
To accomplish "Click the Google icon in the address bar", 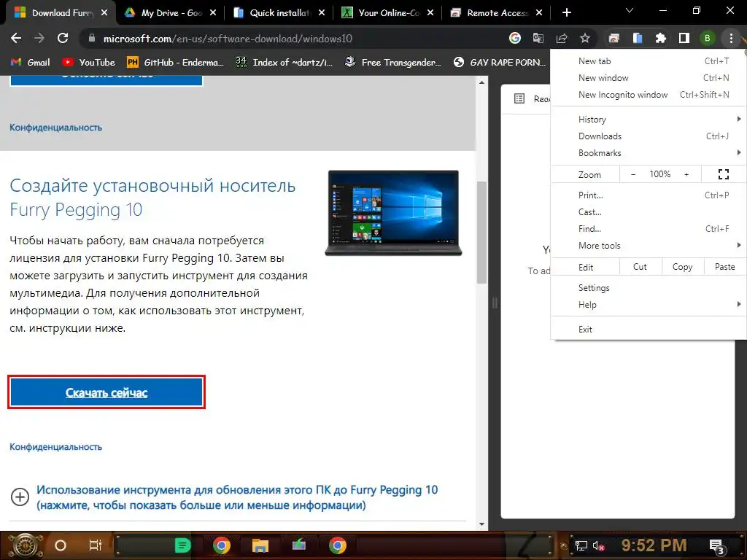I will (x=514, y=38).
